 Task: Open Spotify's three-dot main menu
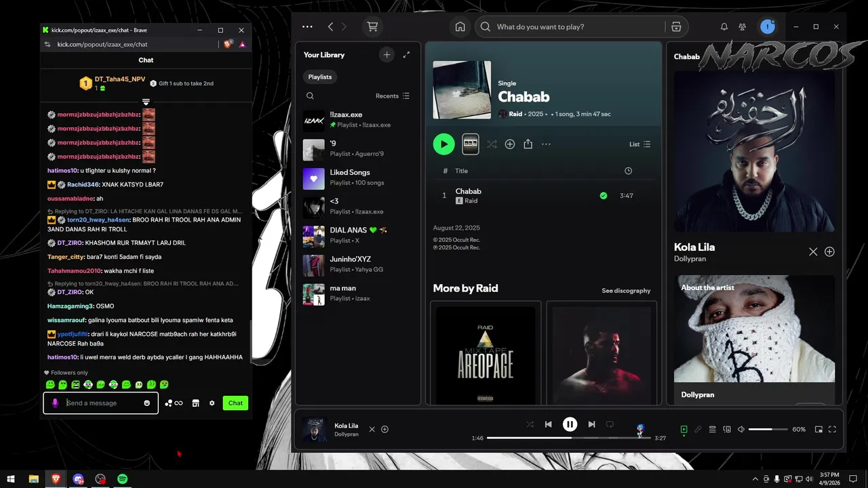coord(307,26)
